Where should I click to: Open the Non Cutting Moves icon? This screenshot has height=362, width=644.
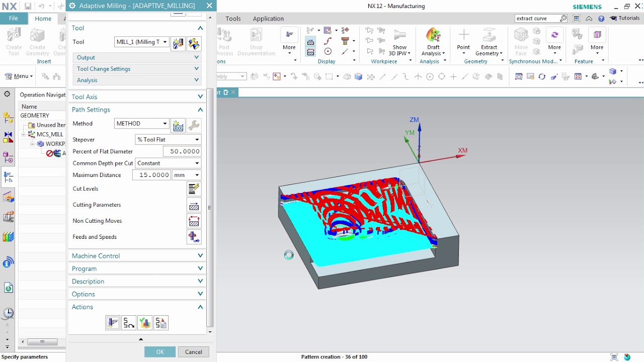tap(194, 221)
